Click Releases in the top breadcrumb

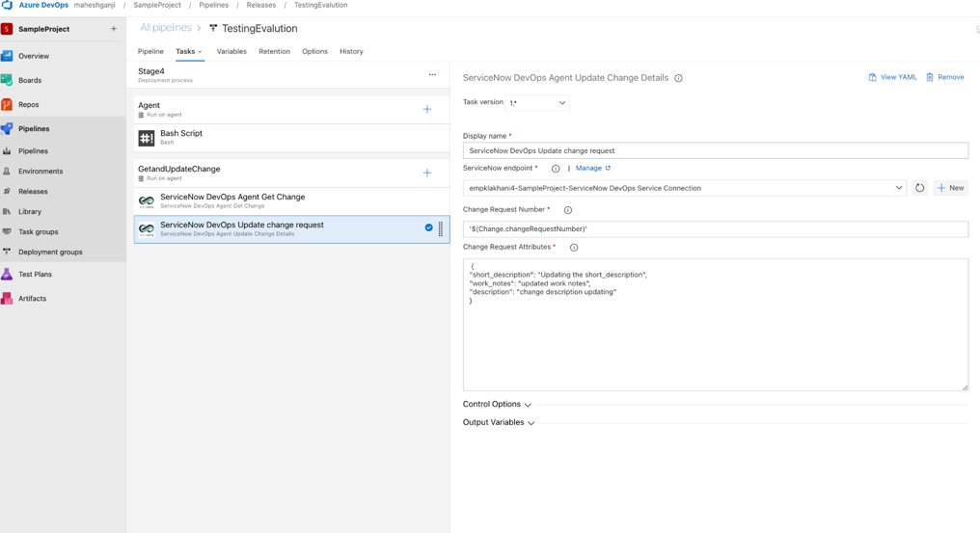pos(261,5)
